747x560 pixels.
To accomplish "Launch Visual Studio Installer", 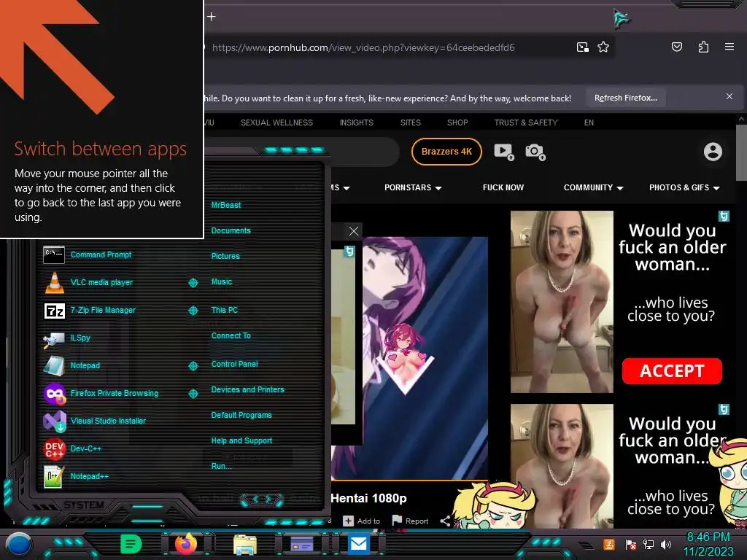I will [x=94, y=421].
